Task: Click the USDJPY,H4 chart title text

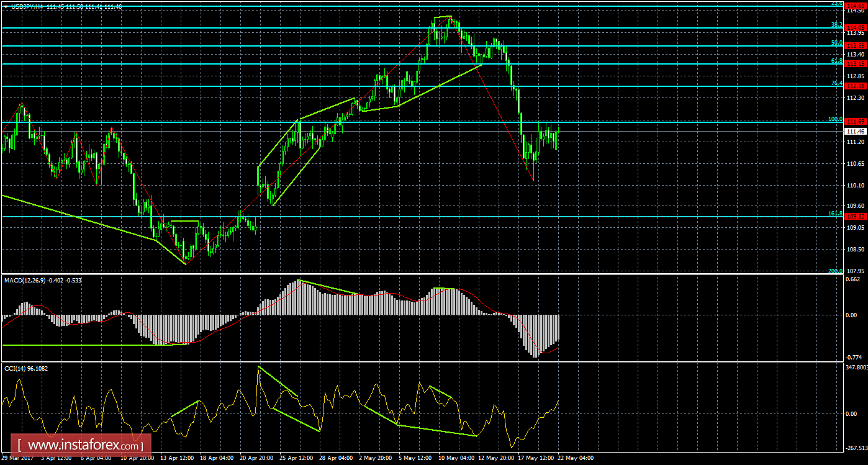Action: tap(26, 6)
